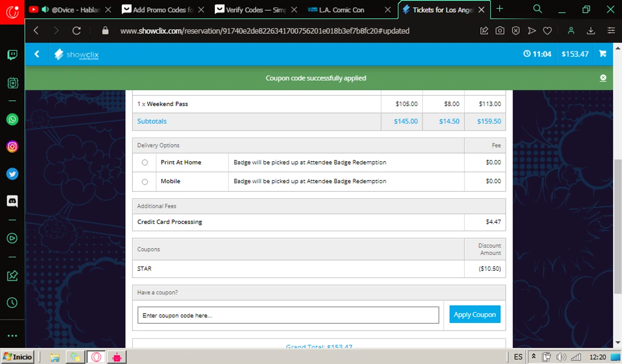Open the tab search magnifier
Screen dimensions: 622x364
tap(537, 9)
